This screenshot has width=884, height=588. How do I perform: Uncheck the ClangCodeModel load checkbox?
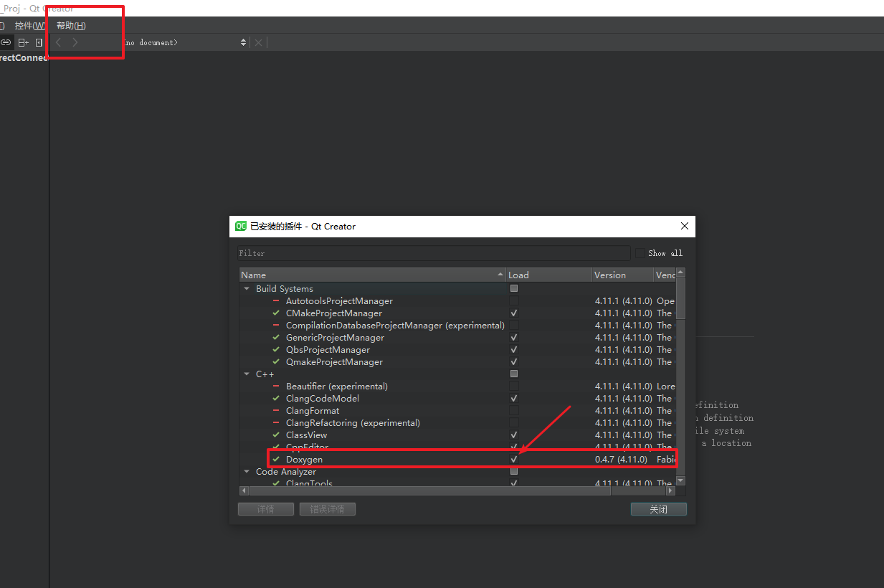[513, 399]
